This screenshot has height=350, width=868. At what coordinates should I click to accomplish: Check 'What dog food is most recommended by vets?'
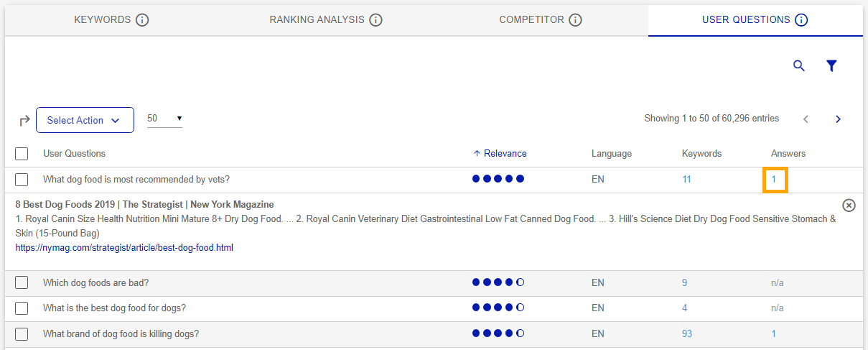[x=22, y=180]
